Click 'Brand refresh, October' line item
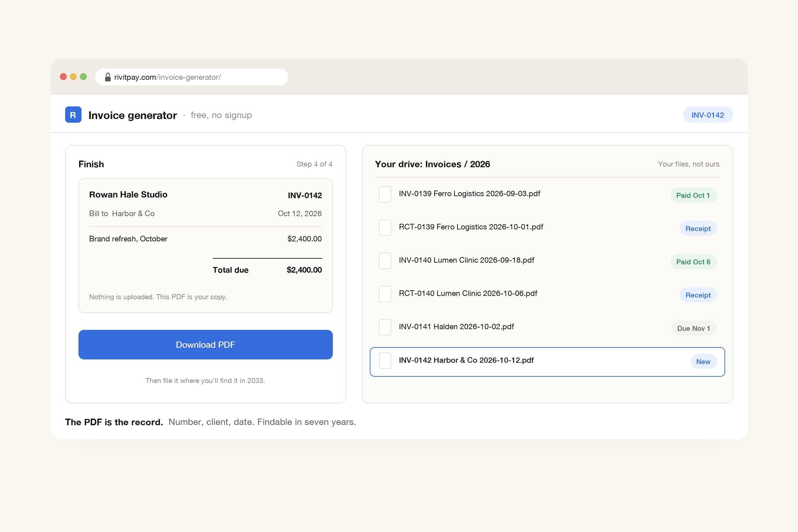The height and width of the screenshot is (532, 798). (128, 239)
